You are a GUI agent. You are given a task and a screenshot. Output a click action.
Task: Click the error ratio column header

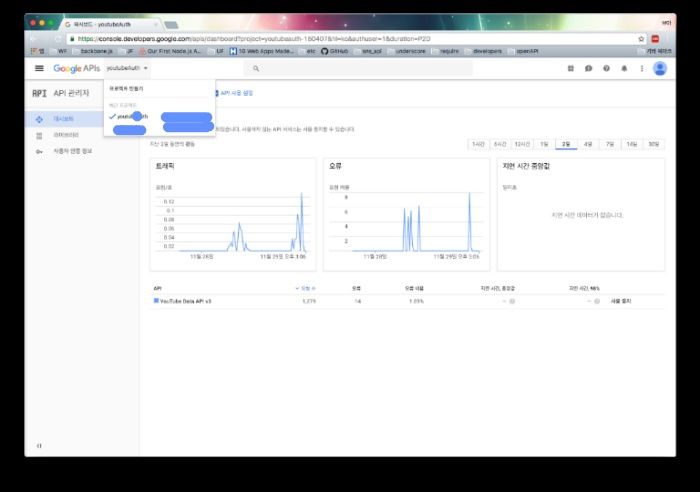tap(414, 288)
